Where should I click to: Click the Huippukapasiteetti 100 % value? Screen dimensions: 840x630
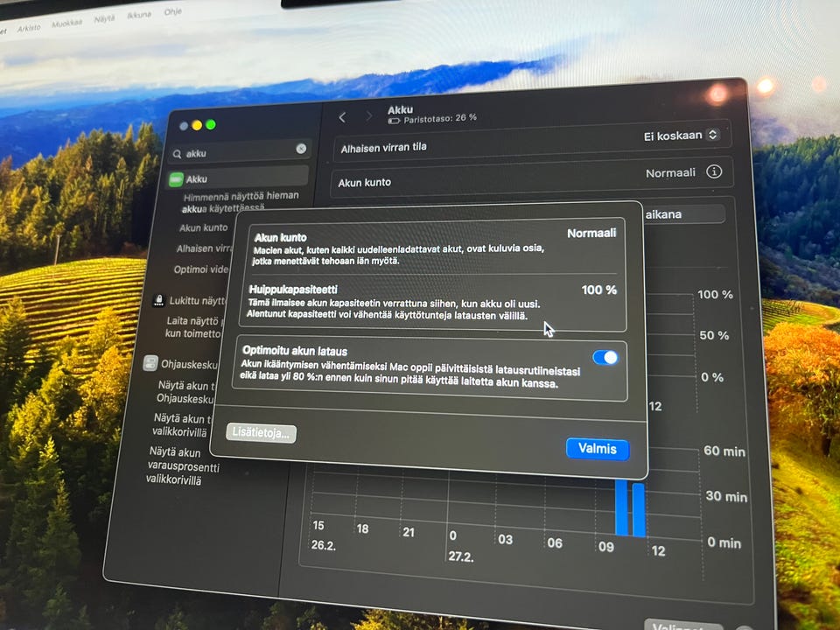coord(598,290)
